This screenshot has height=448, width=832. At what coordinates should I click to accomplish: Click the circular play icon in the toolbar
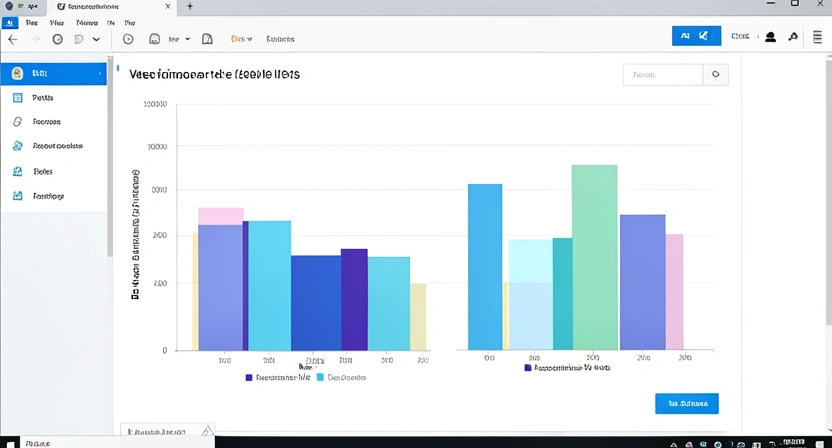(x=128, y=39)
